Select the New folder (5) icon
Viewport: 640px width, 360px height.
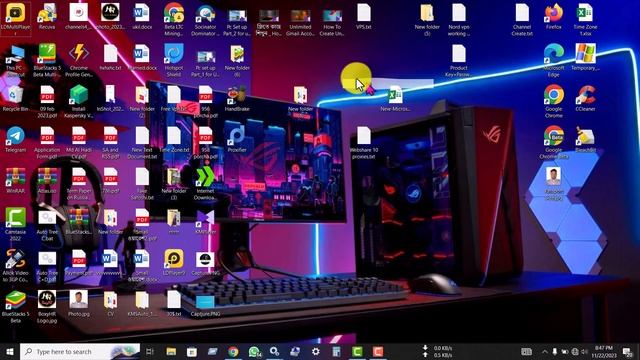click(x=427, y=20)
